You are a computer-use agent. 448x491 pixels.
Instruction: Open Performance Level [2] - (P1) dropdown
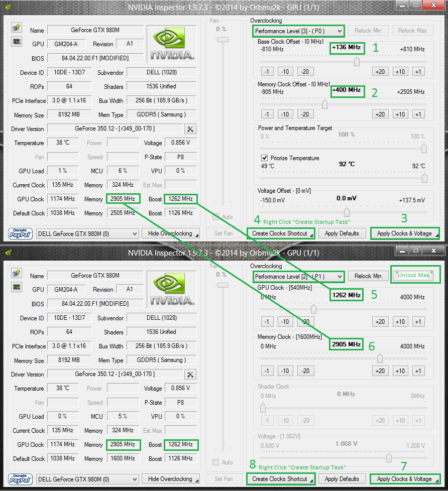(x=298, y=277)
